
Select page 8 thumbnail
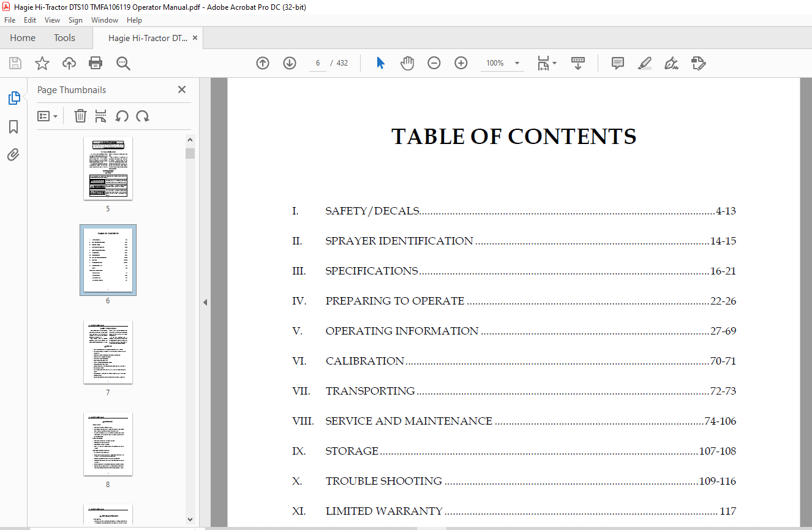108,444
